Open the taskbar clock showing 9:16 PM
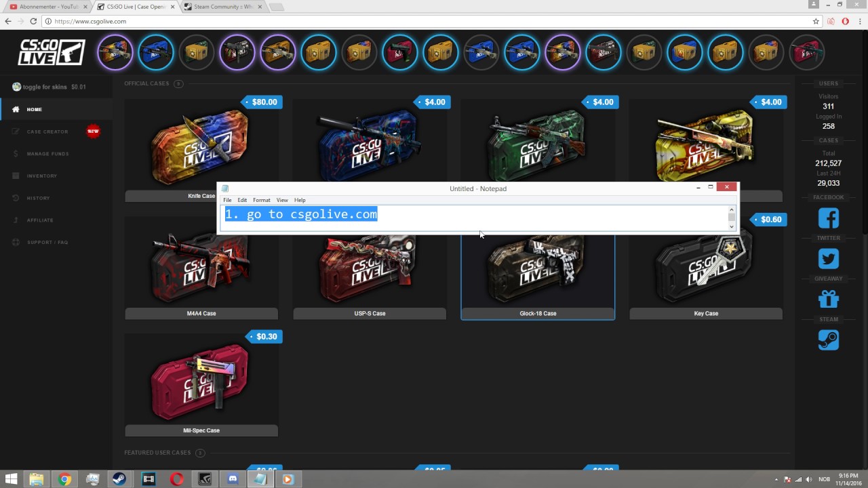This screenshot has width=868, height=488. click(849, 479)
